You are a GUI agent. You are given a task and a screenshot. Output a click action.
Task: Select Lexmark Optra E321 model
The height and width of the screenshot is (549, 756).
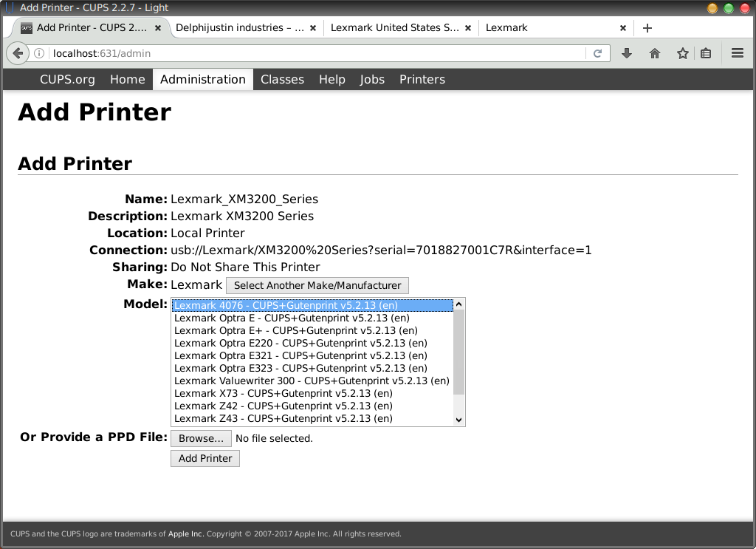coord(312,355)
